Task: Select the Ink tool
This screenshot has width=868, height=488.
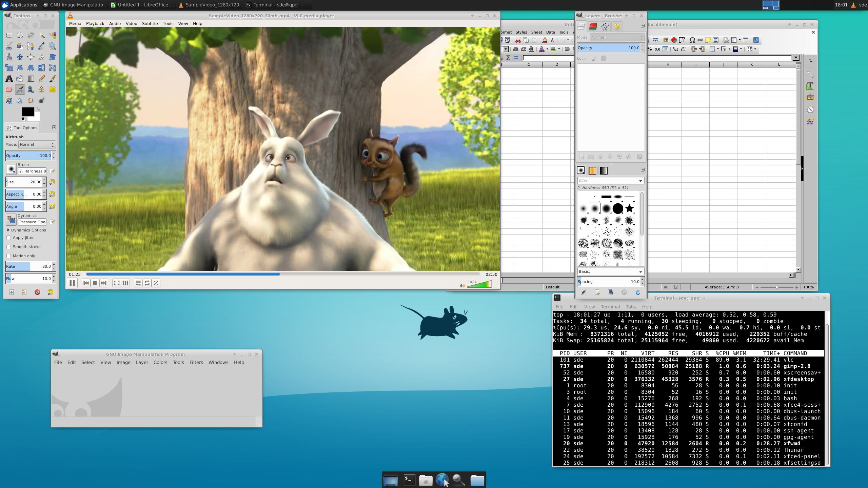Action: click(x=31, y=89)
